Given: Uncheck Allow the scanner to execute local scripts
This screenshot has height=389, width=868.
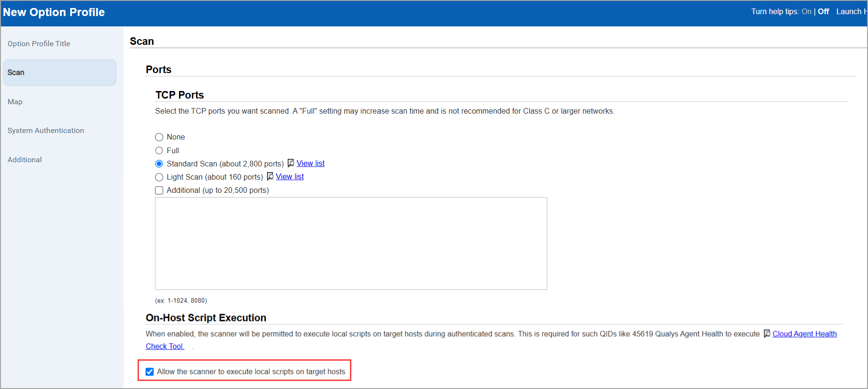Looking at the screenshot, I should point(150,372).
